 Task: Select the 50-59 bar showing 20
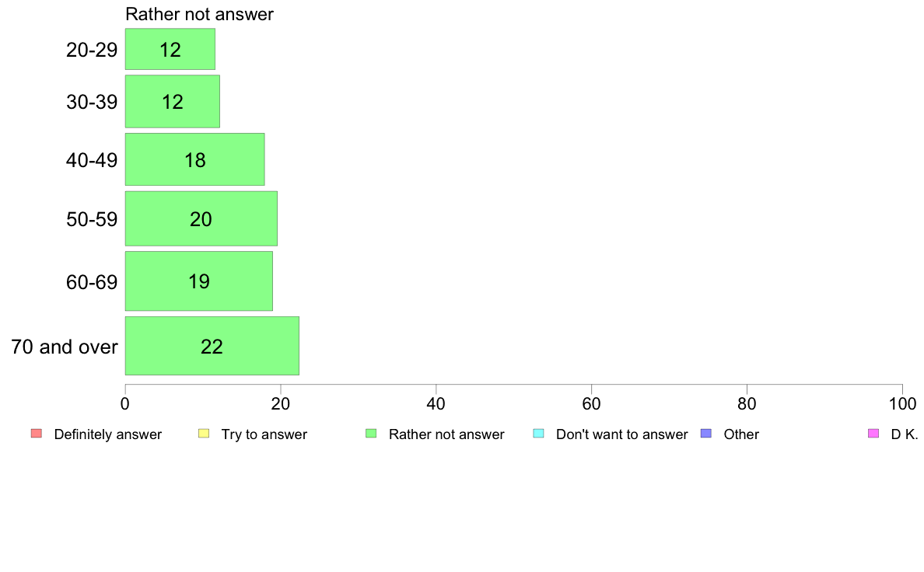(201, 218)
